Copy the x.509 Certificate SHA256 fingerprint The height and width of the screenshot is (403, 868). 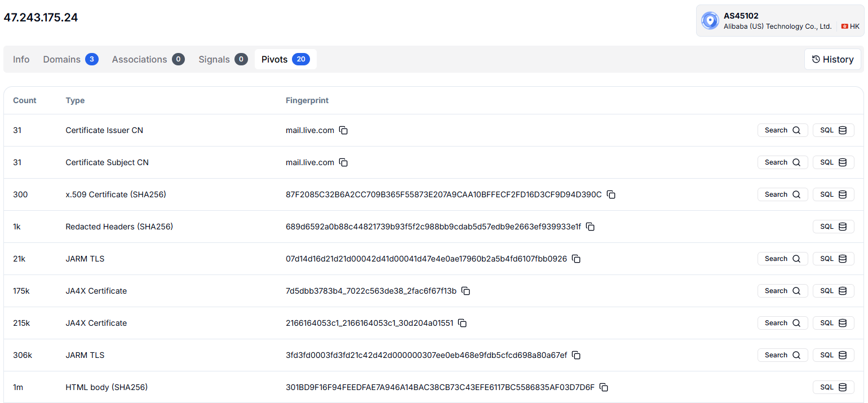[x=612, y=194]
